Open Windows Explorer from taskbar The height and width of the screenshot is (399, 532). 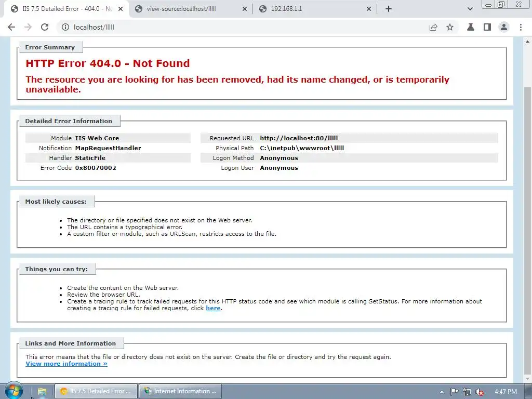pyautogui.click(x=42, y=391)
